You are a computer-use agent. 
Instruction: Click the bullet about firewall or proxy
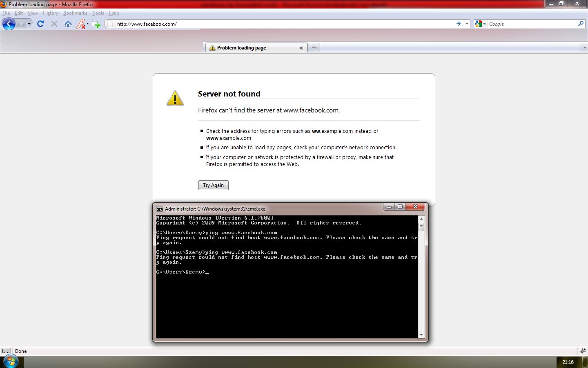pos(300,161)
